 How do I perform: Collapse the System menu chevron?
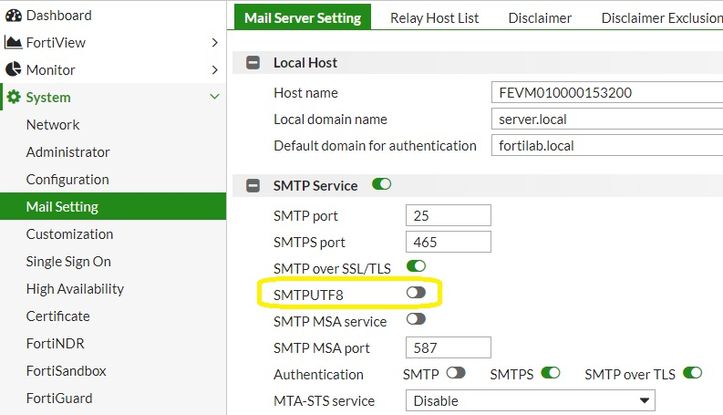215,98
